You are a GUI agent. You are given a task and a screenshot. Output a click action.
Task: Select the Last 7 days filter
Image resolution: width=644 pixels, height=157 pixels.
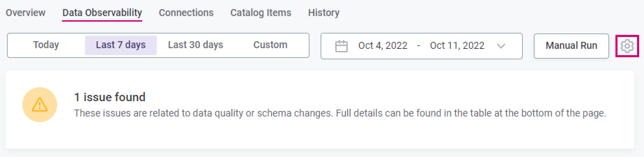[121, 45]
